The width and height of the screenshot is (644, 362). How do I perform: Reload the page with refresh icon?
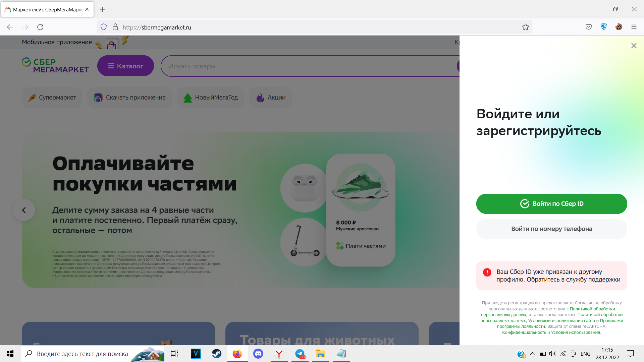(x=40, y=27)
